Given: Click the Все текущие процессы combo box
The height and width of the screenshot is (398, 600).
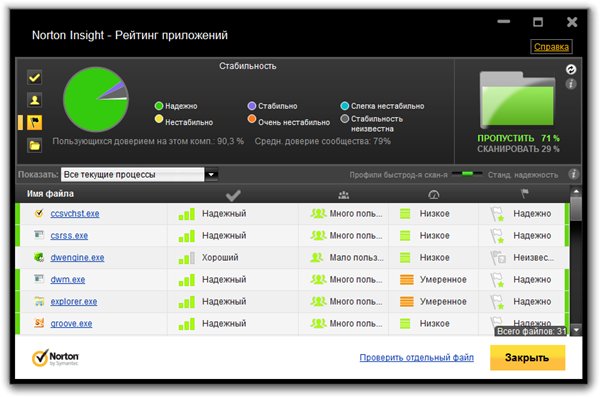Looking at the screenshot, I should pyautogui.click(x=132, y=175).
